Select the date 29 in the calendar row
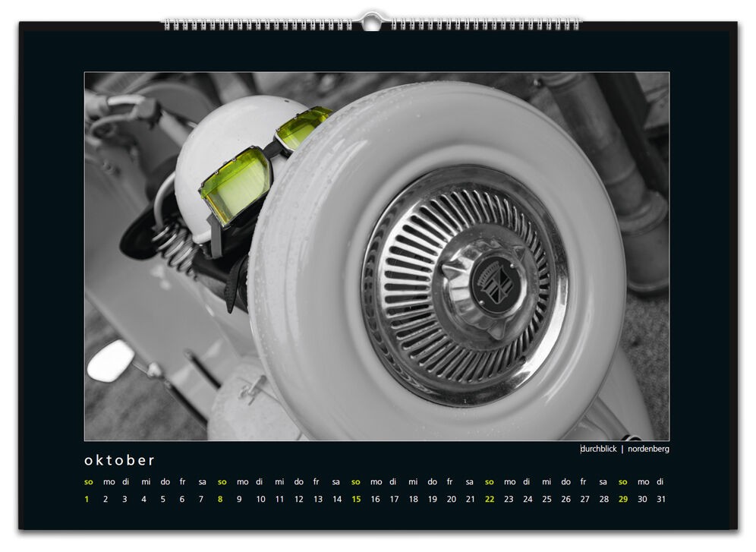The image size is (756, 552). click(x=623, y=499)
